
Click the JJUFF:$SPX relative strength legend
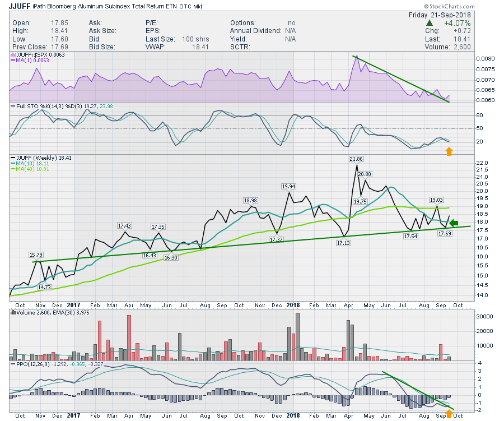pos(36,55)
